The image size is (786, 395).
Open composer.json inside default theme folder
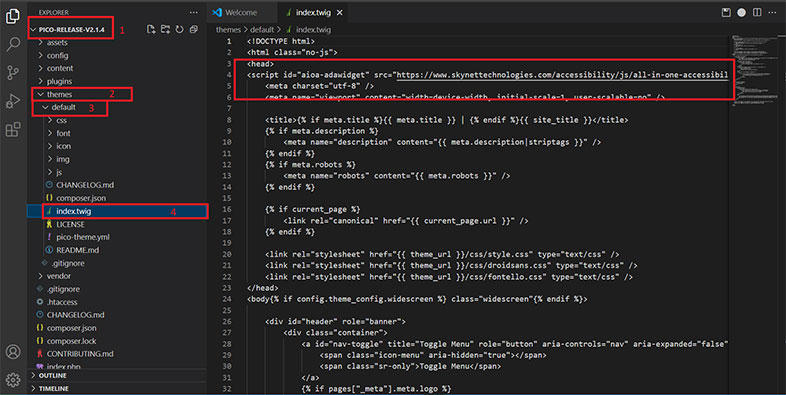[x=81, y=198]
